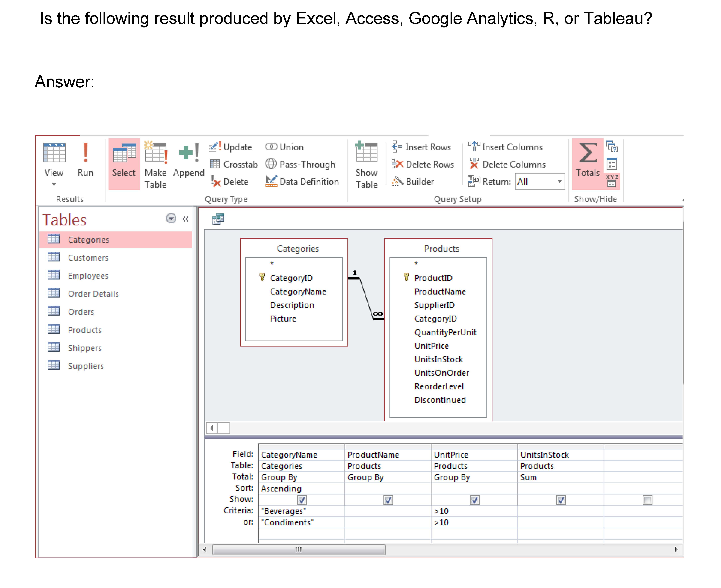Open the View dropdown arrow
Image resolution: width=721 pixels, height=588 pixels.
coord(54,185)
